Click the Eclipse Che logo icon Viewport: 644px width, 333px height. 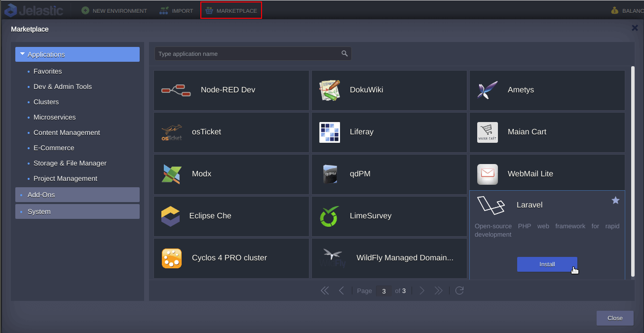(170, 216)
